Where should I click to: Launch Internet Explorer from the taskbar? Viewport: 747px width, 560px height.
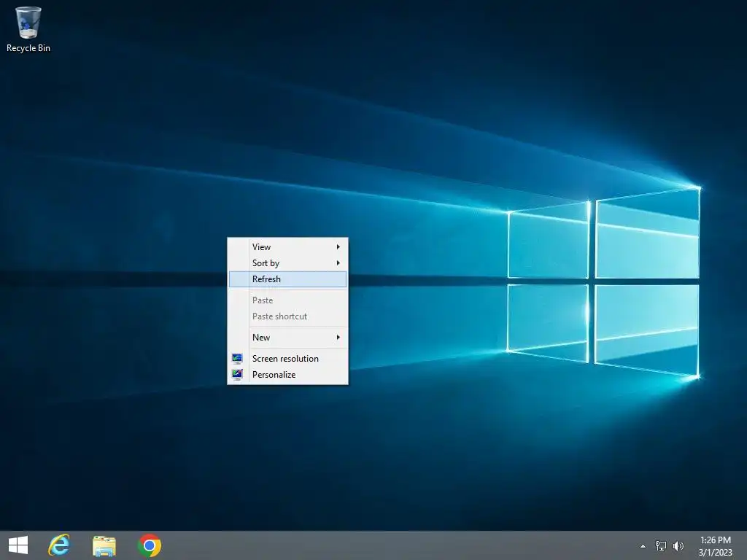(59, 545)
